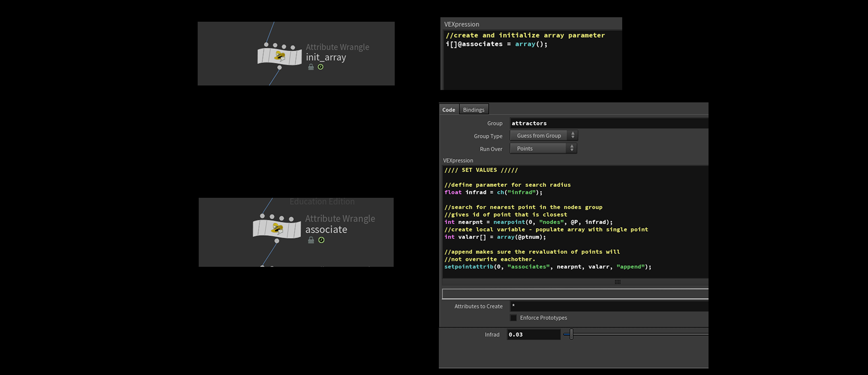This screenshot has width=868, height=375.
Task: Switch to the Code tab
Action: pos(449,110)
